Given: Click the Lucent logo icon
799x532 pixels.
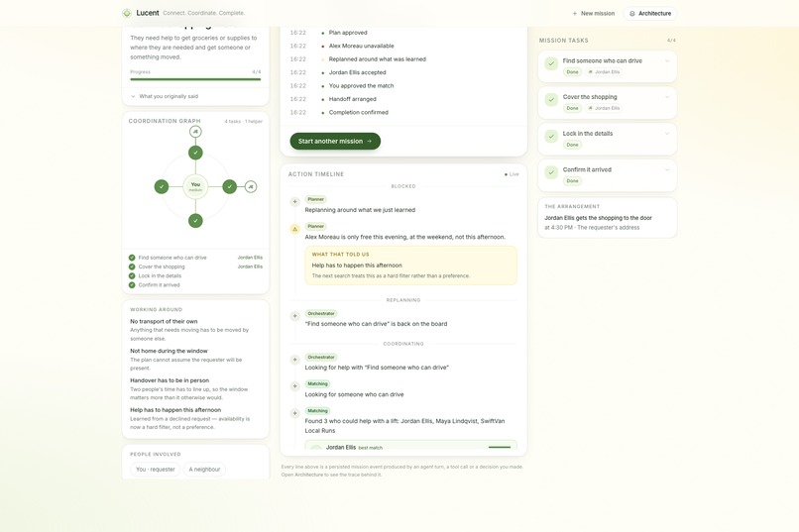Looking at the screenshot, I should point(127,13).
